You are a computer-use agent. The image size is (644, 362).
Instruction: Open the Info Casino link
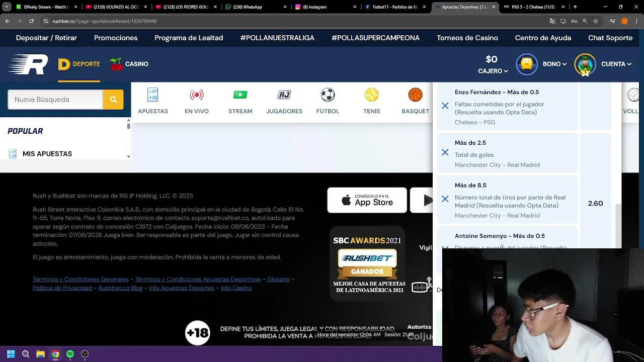236,288
